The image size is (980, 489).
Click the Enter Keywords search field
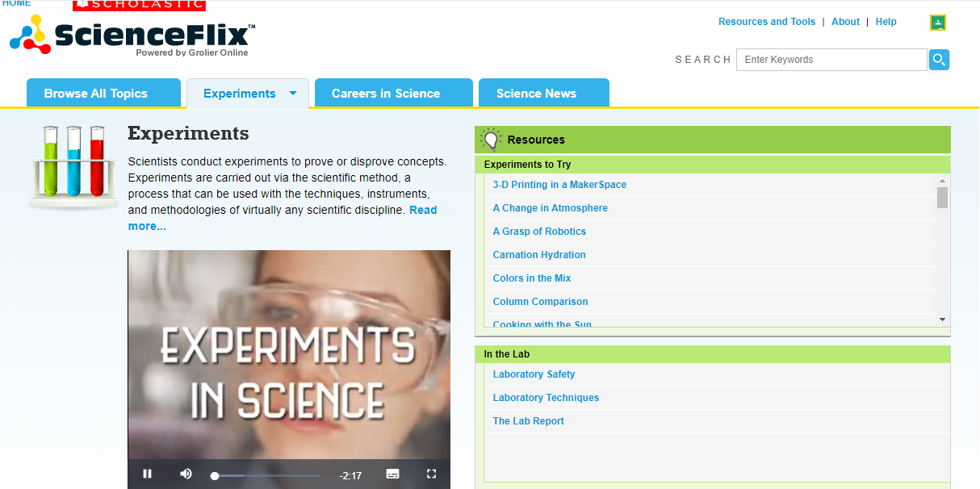click(831, 60)
